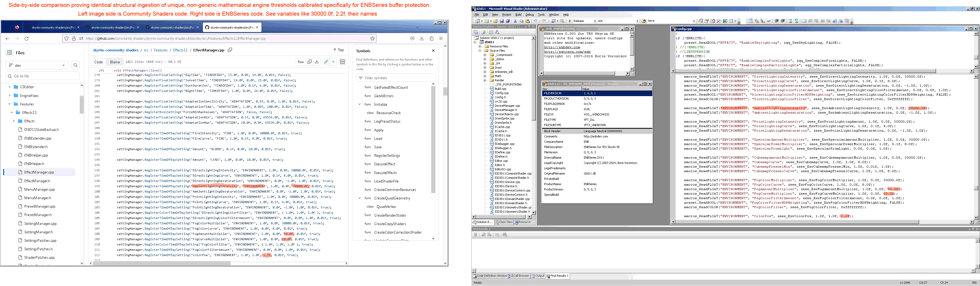Open Visual Studio Build menu
This screenshot has height=286, width=980.
coord(518,15)
